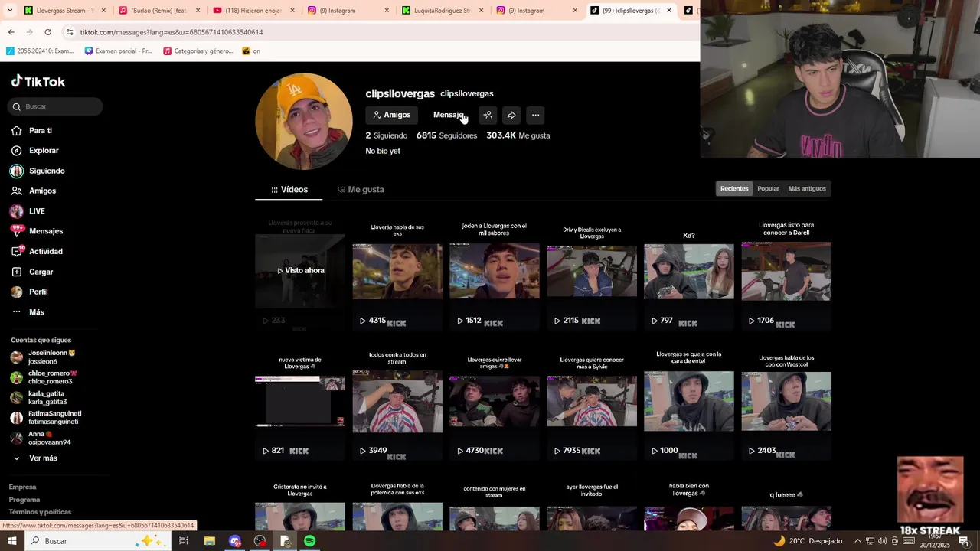980x551 pixels.
Task: Click the TikTok logo in the sidebar
Action: click(38, 82)
